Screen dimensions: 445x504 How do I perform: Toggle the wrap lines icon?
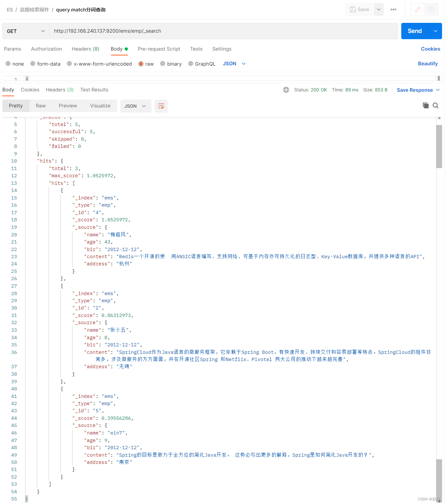(161, 106)
